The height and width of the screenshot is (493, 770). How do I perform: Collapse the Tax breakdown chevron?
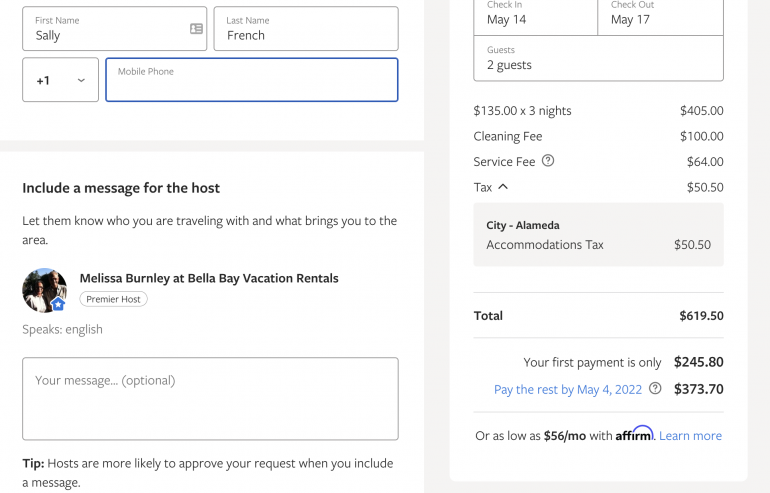503,187
